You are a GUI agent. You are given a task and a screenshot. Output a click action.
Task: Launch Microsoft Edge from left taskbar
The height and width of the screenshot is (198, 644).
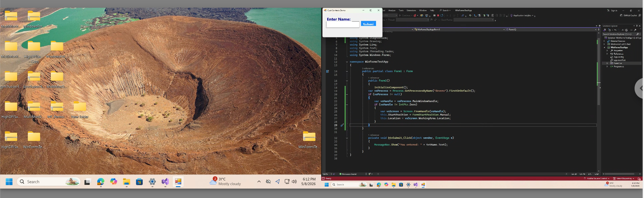tap(101, 182)
